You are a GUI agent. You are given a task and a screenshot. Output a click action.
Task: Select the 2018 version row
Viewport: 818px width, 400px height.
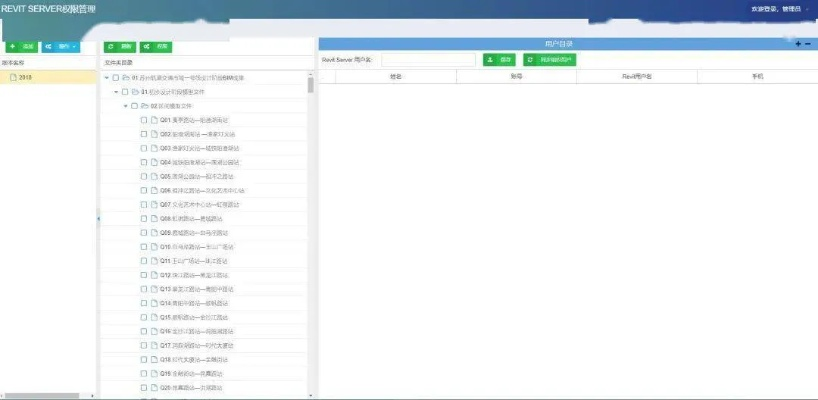(48, 77)
